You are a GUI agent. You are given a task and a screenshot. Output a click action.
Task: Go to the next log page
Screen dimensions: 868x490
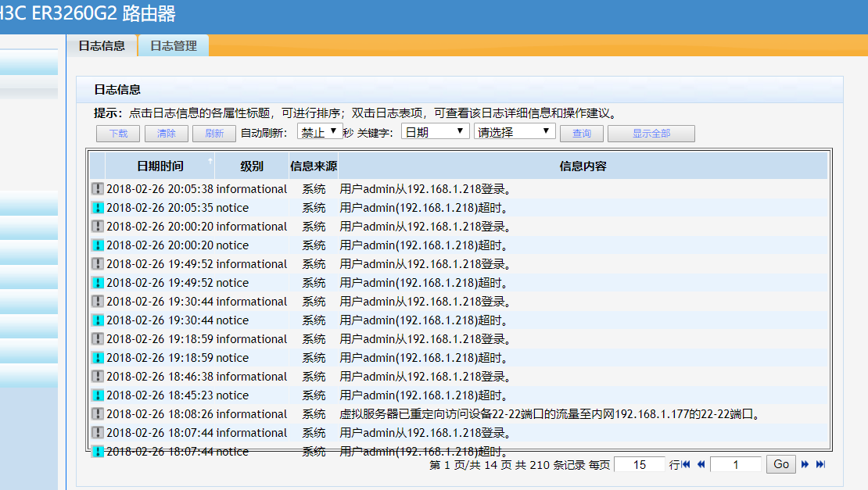click(x=805, y=464)
